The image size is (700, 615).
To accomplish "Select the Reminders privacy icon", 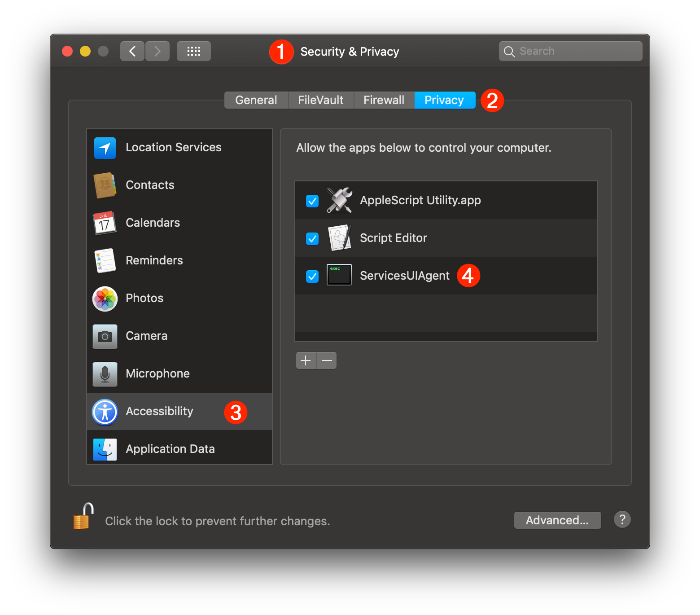I will (105, 261).
